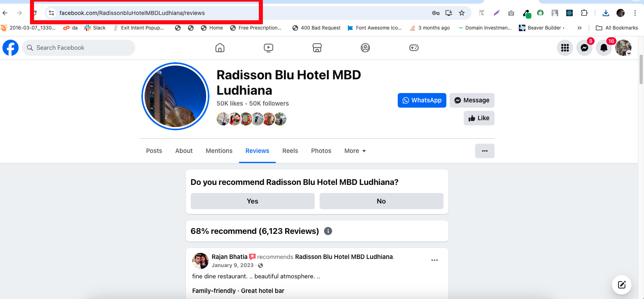Open the Facebook Video tab icon
Image resolution: width=644 pixels, height=299 pixels.
268,48
